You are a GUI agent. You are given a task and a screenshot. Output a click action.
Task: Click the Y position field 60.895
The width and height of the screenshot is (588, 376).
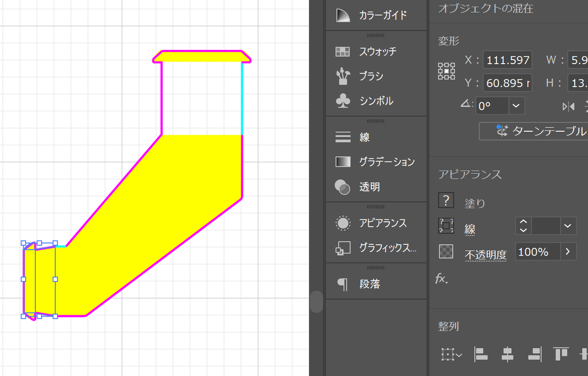click(508, 83)
